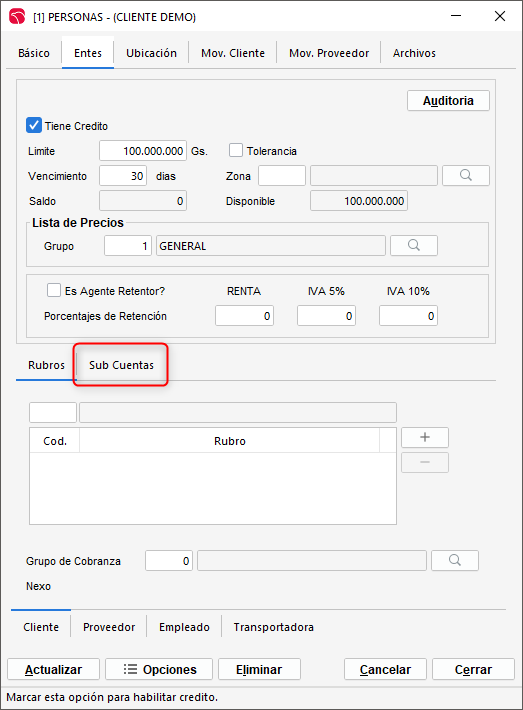Image resolution: width=523 pixels, height=710 pixels.
Task: Remove rubro with minus button
Action: pyautogui.click(x=425, y=462)
